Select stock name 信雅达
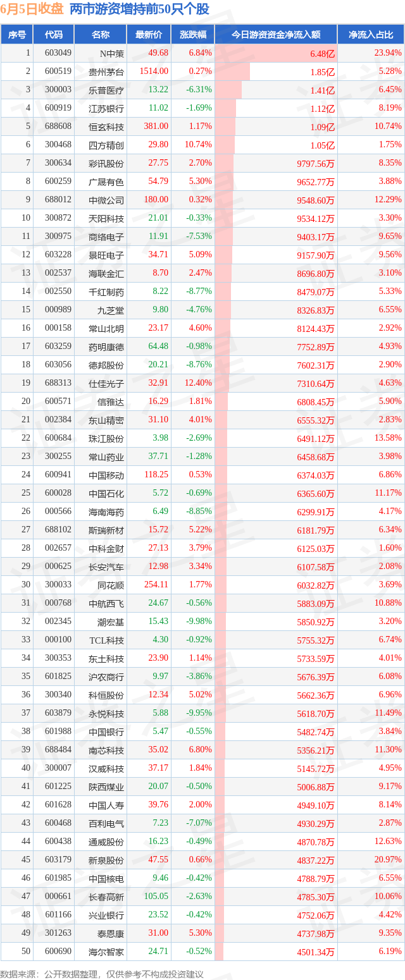Image resolution: width=405 pixels, height=980 pixels. click(x=111, y=401)
